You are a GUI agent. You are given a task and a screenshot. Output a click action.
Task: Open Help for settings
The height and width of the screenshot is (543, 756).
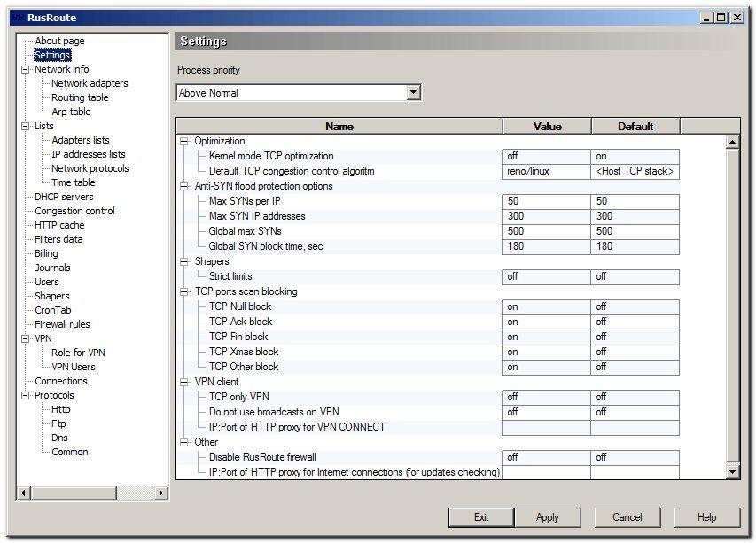point(706,517)
